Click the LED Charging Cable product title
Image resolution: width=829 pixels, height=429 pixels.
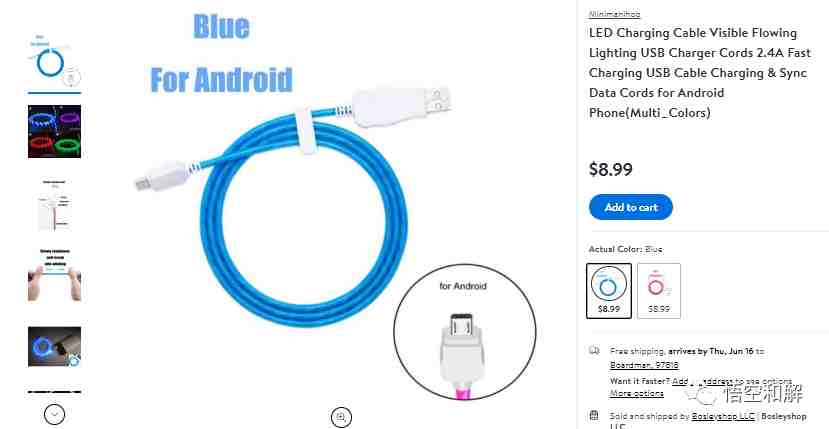tap(699, 72)
